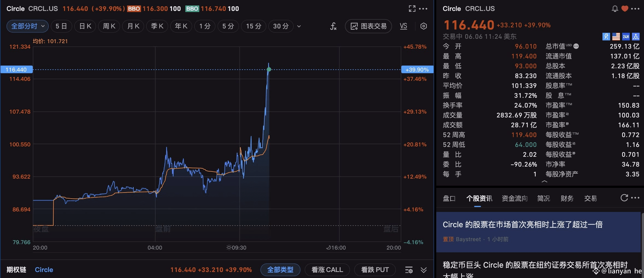Click the 最高 value 119.400 row

(x=490, y=56)
